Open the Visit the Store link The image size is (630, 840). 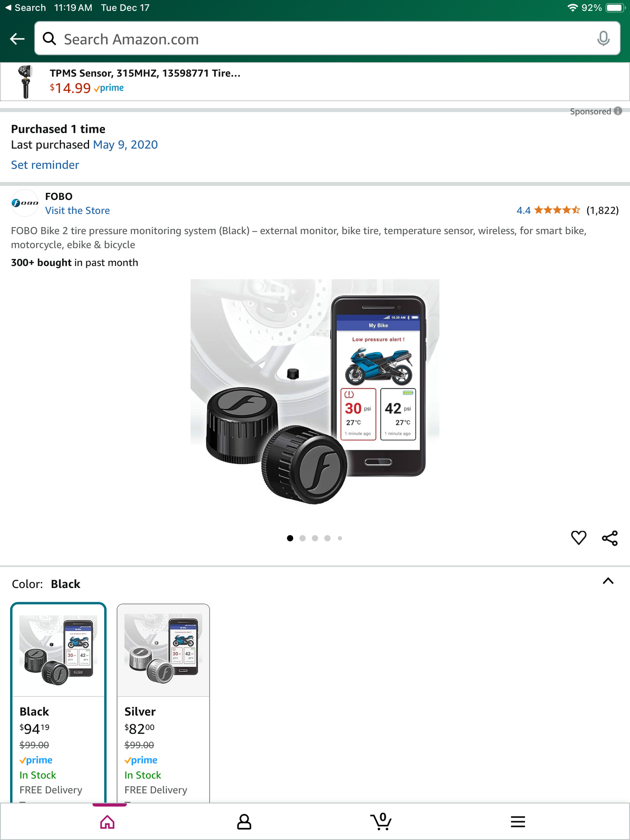[77, 210]
